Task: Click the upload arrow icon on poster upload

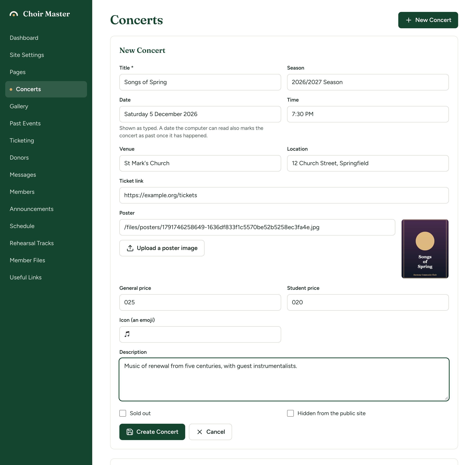Action: click(130, 248)
